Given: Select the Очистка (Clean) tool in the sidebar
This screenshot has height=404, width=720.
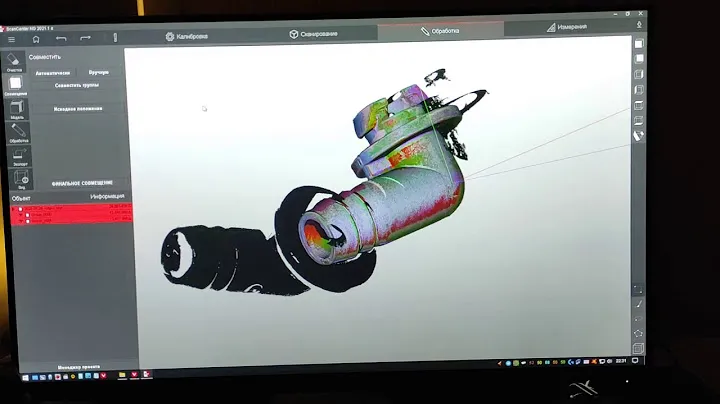Looking at the screenshot, I should [15, 61].
